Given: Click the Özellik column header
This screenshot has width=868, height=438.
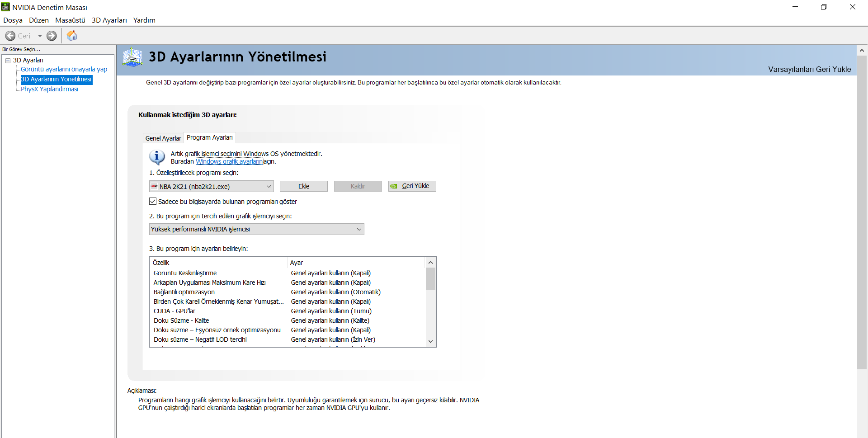Looking at the screenshot, I should [x=219, y=263].
